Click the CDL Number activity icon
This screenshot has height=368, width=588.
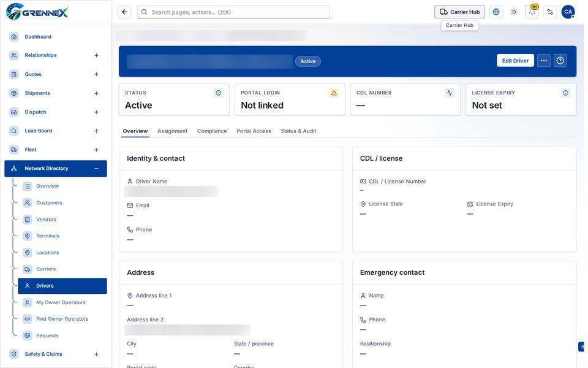(x=449, y=93)
